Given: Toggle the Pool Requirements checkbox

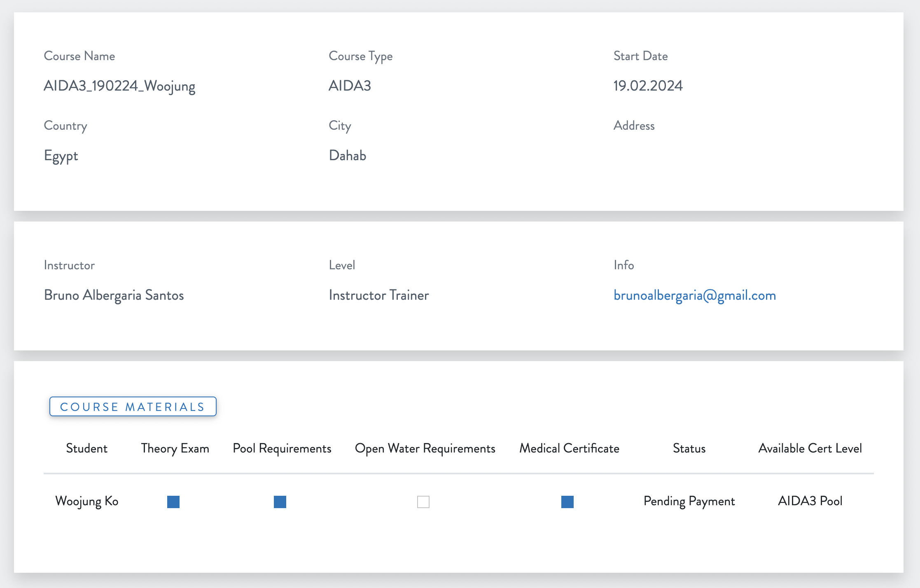Looking at the screenshot, I should click(280, 502).
